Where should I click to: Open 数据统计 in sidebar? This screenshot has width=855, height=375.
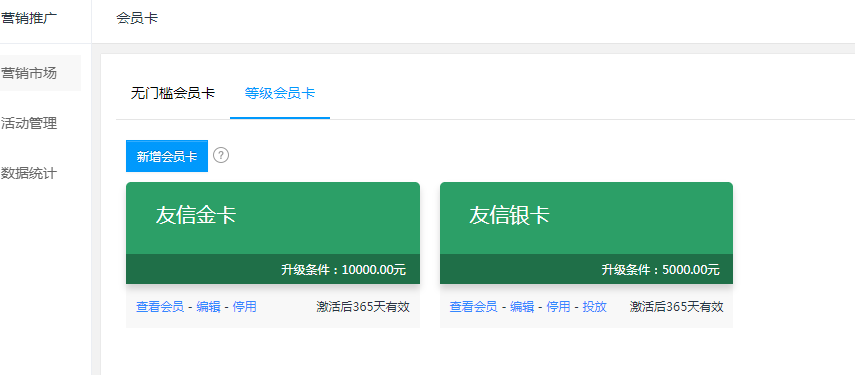click(x=28, y=173)
